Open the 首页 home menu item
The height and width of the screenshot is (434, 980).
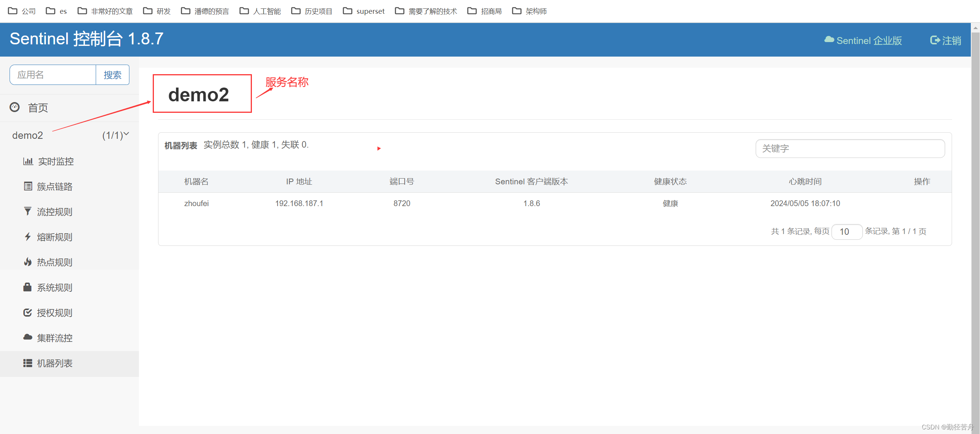[x=38, y=108]
